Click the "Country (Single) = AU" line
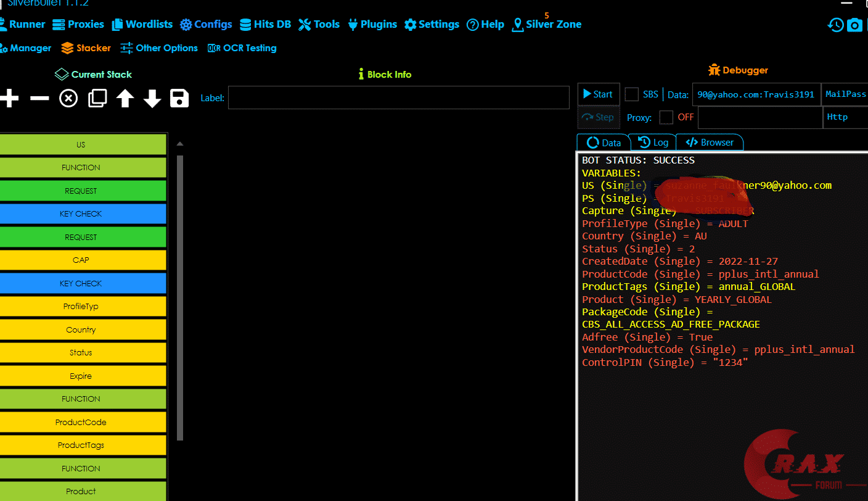The width and height of the screenshot is (868, 501). point(644,236)
